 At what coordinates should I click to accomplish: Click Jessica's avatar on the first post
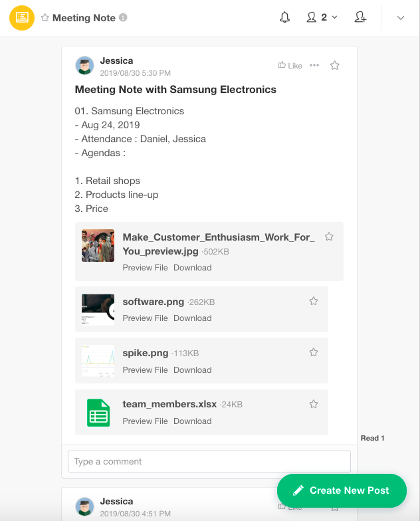tap(84, 66)
